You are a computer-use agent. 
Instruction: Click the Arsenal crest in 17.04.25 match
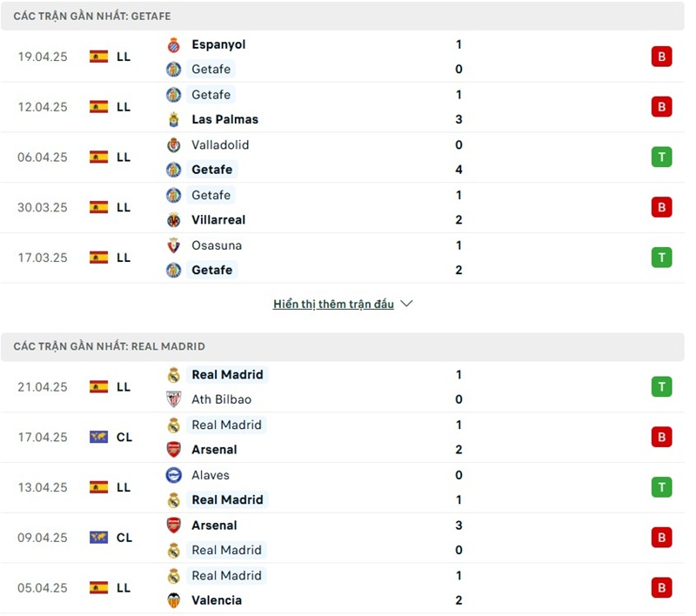(x=173, y=450)
